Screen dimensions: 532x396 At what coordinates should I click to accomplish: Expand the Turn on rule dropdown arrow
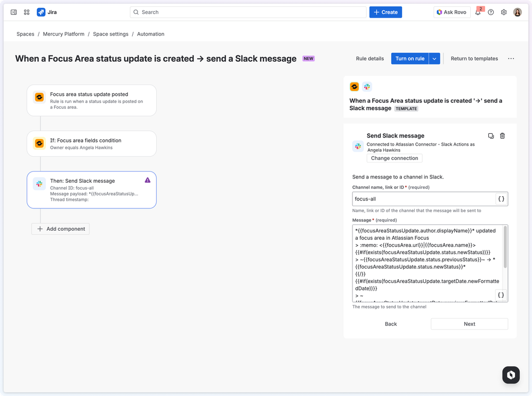point(434,59)
